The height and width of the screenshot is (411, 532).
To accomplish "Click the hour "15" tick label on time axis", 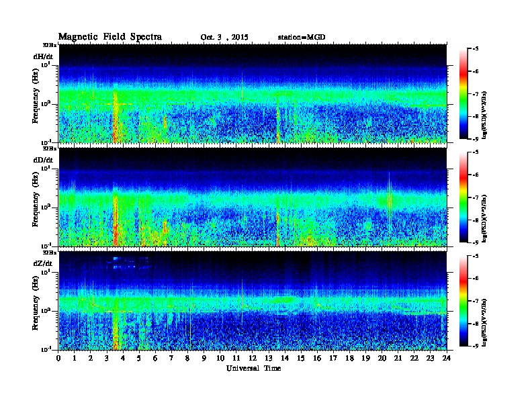I will pos(301,358).
